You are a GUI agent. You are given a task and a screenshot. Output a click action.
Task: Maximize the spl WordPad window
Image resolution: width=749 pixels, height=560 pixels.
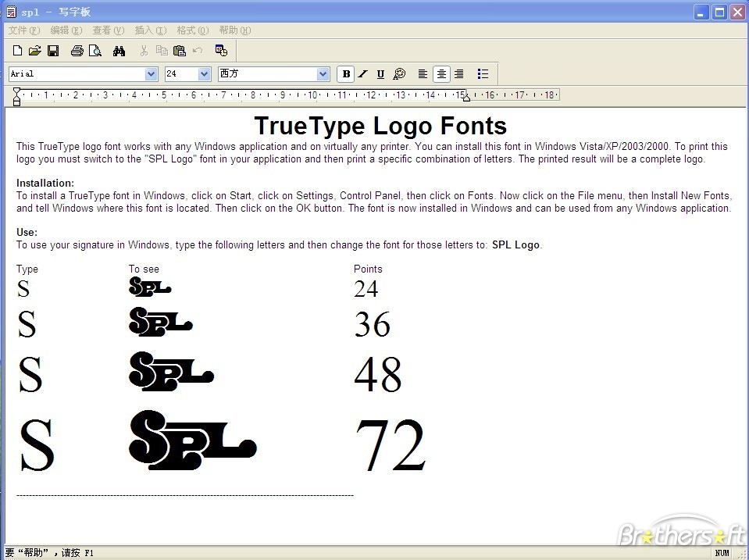click(719, 12)
